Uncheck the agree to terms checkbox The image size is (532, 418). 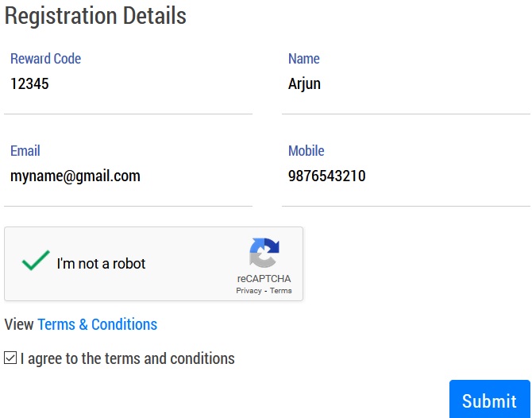click(10, 358)
